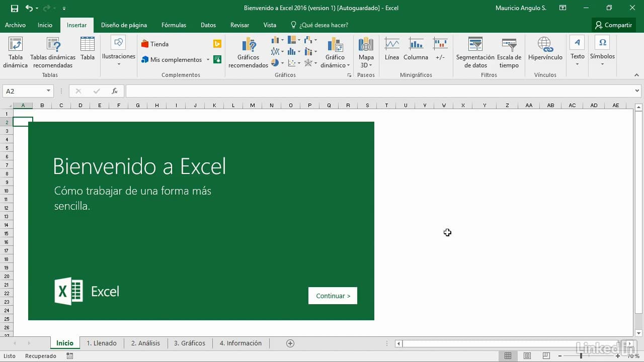Open the Gráficos dialog launcher
Image resolution: width=644 pixels, height=362 pixels.
point(349,75)
